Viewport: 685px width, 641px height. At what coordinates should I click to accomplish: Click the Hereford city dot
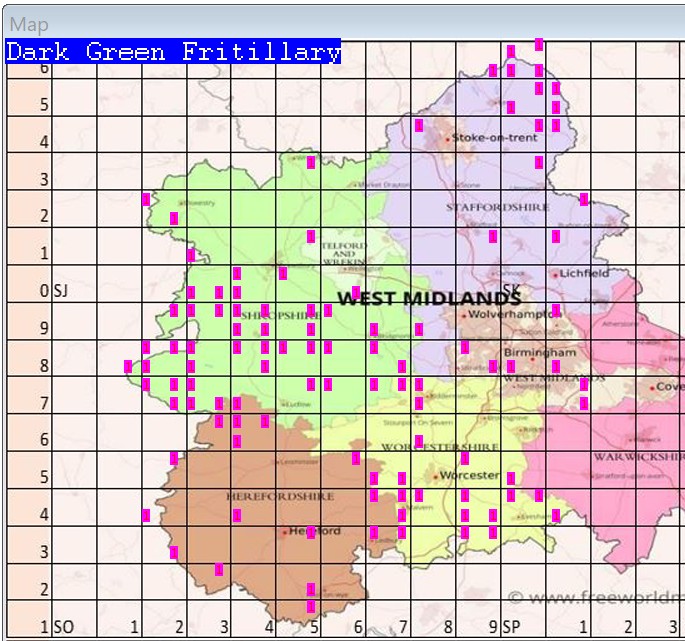286,532
